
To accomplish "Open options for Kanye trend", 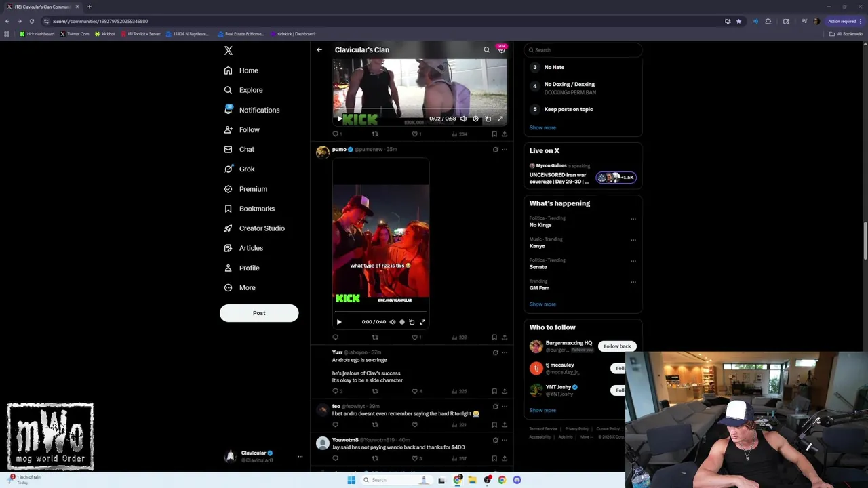I will (633, 239).
